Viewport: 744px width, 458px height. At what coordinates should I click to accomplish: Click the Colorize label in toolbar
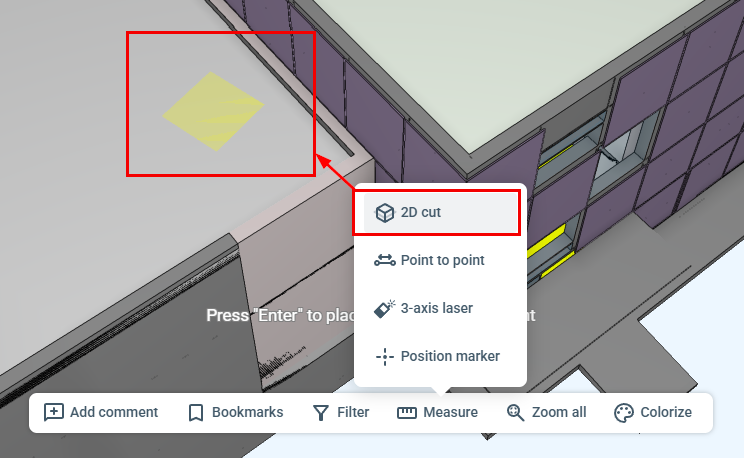(x=666, y=412)
